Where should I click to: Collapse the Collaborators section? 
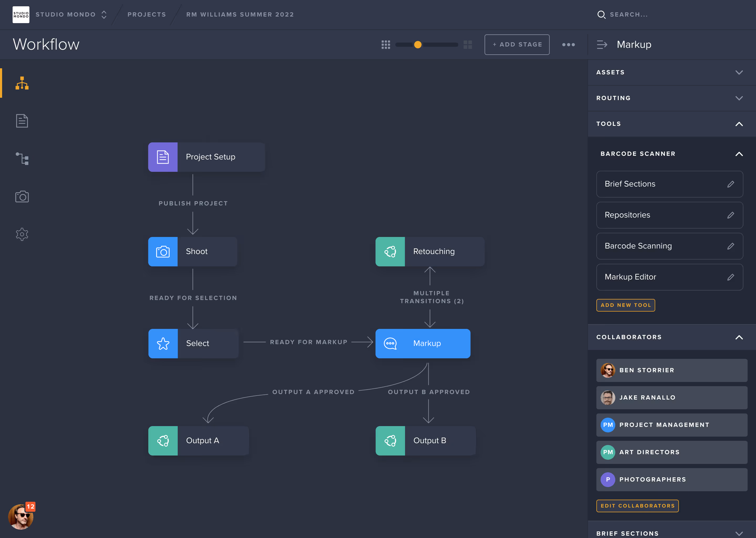click(739, 337)
